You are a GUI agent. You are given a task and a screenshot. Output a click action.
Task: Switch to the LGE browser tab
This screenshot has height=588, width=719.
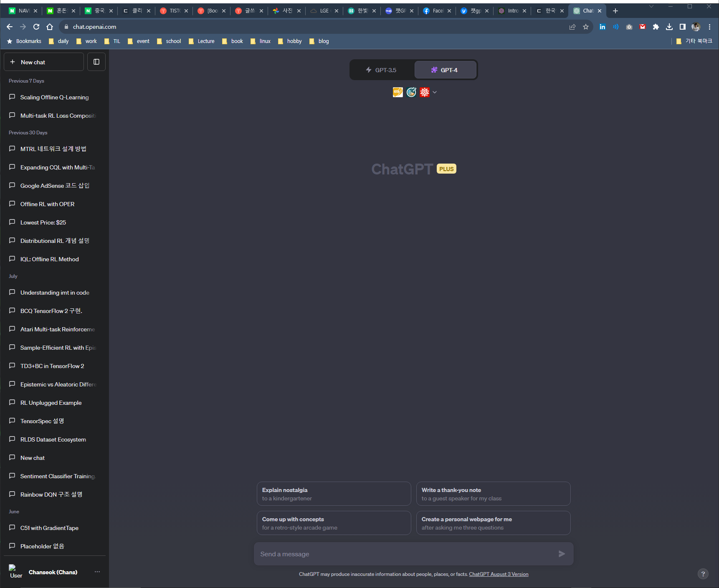324,11
